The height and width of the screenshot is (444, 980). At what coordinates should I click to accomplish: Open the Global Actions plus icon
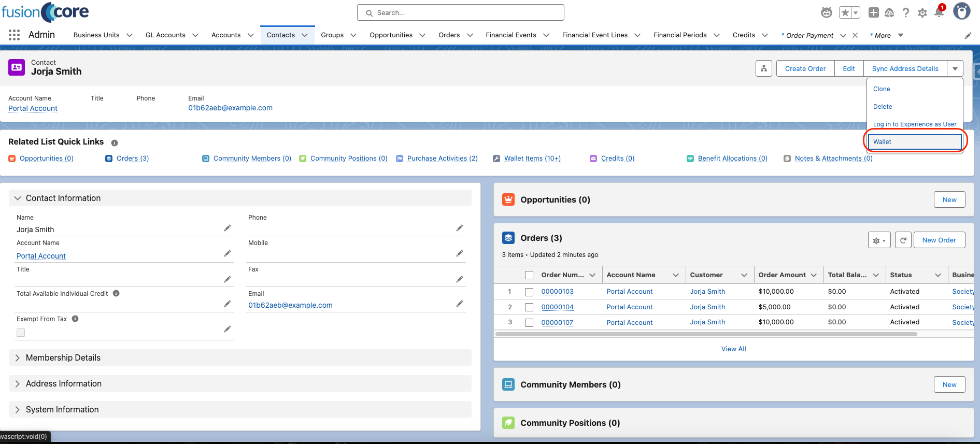(874, 12)
